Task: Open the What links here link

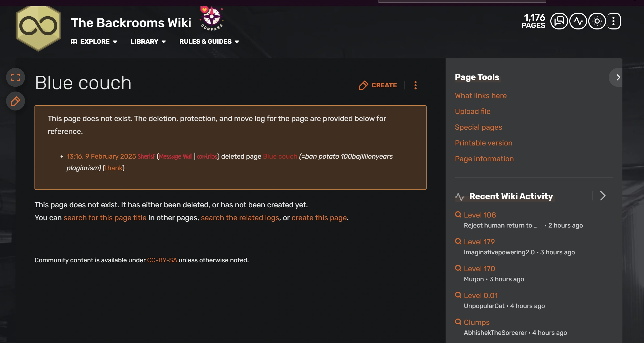Action: coord(481,95)
